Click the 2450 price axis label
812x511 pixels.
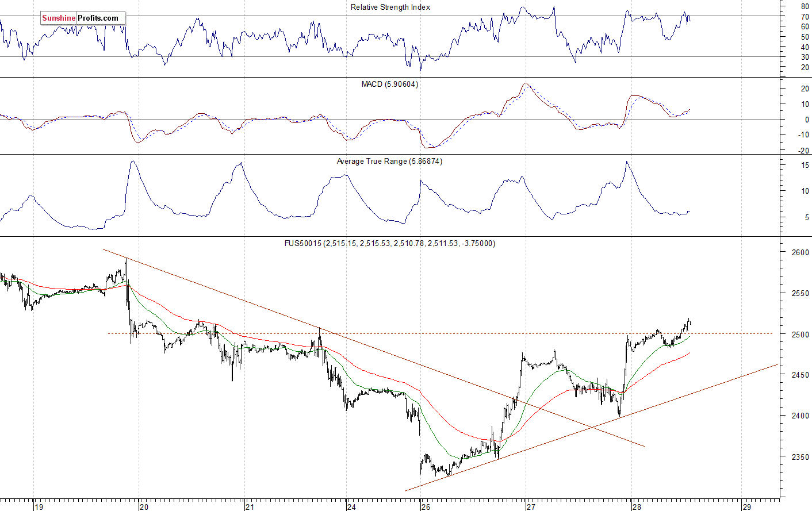[x=800, y=375]
